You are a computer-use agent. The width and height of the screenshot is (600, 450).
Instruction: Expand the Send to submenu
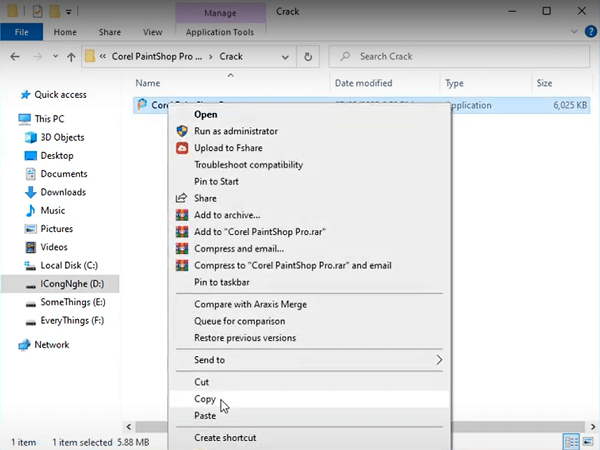point(309,360)
